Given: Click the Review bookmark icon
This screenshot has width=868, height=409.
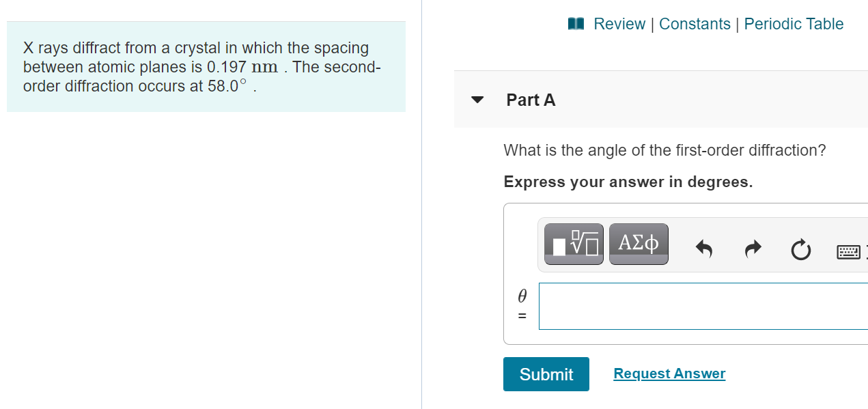Looking at the screenshot, I should point(576,23).
